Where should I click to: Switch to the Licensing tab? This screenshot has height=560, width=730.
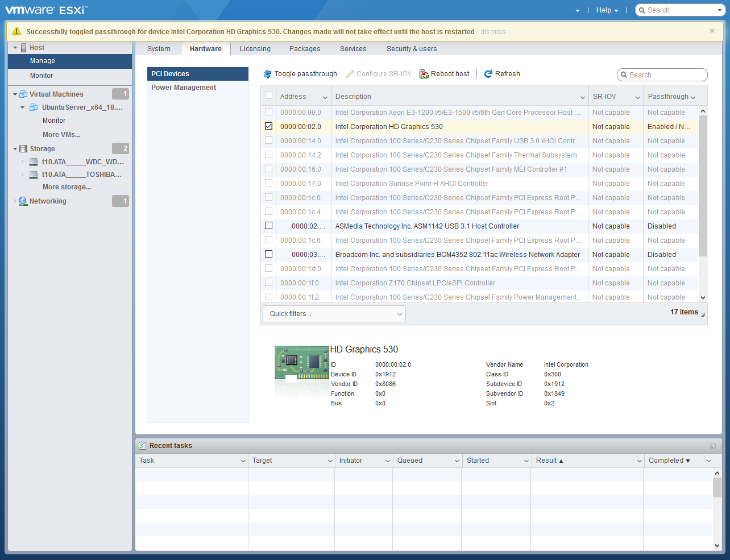(255, 49)
